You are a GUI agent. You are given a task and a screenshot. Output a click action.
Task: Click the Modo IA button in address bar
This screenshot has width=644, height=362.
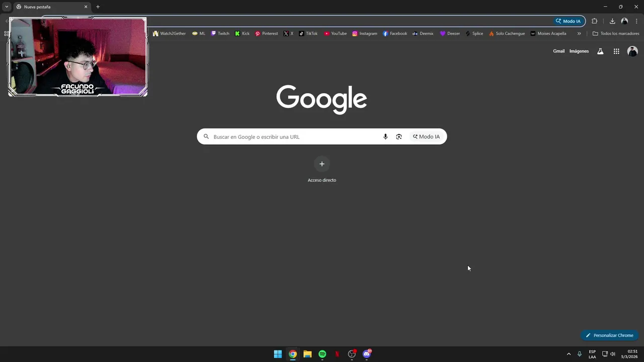pos(568,21)
